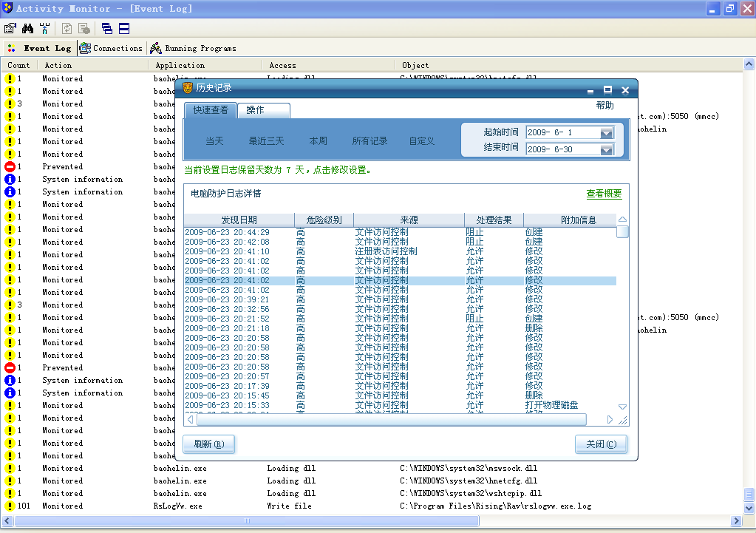
Task: Click the 查看概要 view summary link
Action: tap(604, 194)
